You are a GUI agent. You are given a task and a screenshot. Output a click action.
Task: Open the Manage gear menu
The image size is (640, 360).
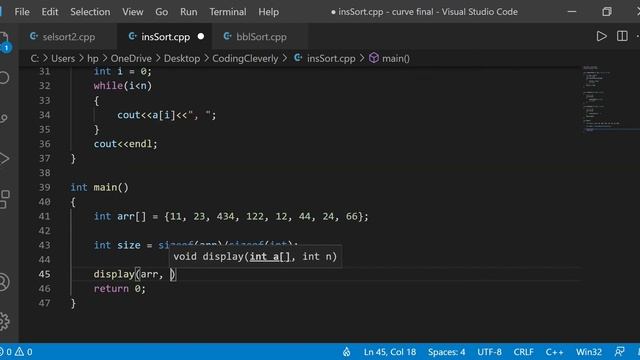tap(4, 321)
